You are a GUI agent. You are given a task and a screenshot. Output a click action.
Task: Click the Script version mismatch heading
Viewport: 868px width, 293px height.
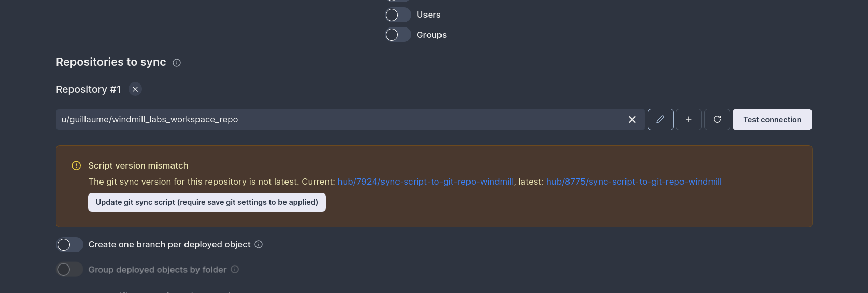[x=138, y=165]
